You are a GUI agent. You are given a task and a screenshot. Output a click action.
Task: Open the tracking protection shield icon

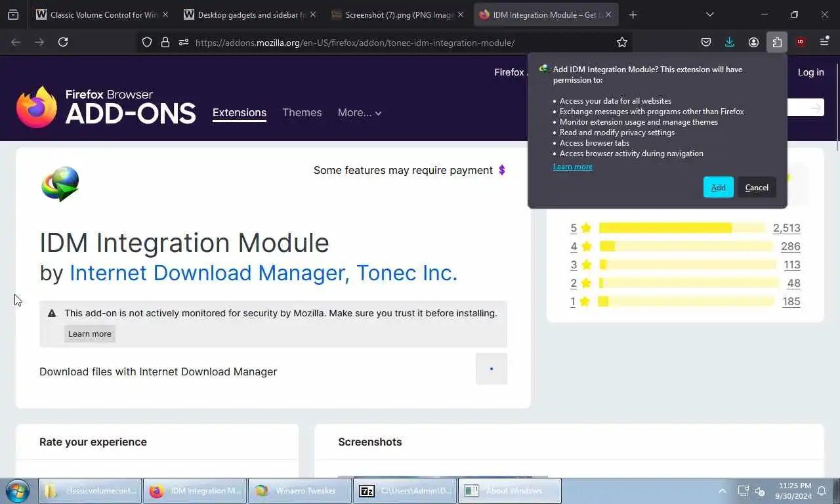click(147, 42)
